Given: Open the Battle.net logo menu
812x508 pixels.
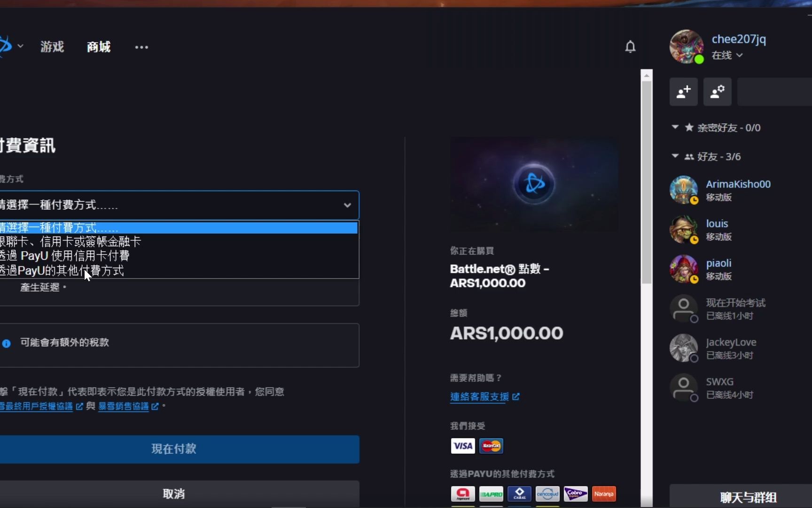Looking at the screenshot, I should click(x=5, y=46).
